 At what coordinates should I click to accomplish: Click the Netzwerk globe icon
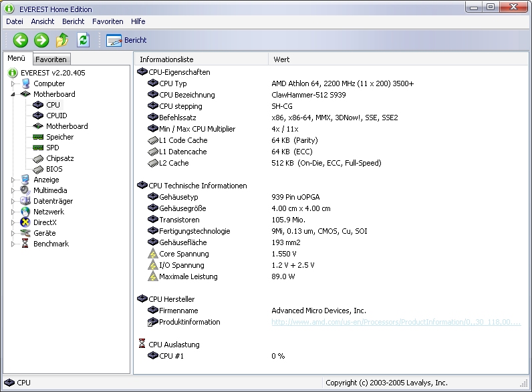(25, 212)
